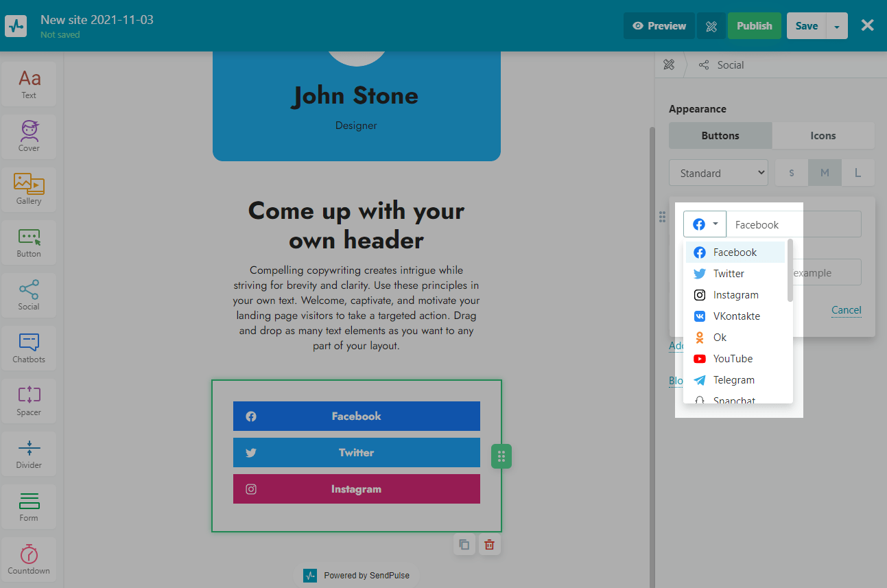Toggle the Facebook network selector dropdown
This screenshot has width=887, height=588.
click(705, 224)
